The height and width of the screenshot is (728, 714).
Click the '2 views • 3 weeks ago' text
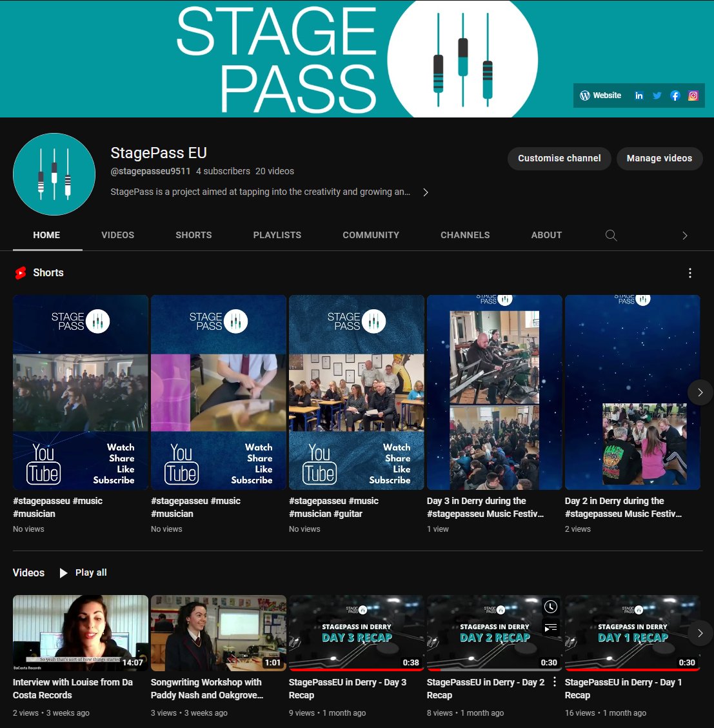coord(51,713)
